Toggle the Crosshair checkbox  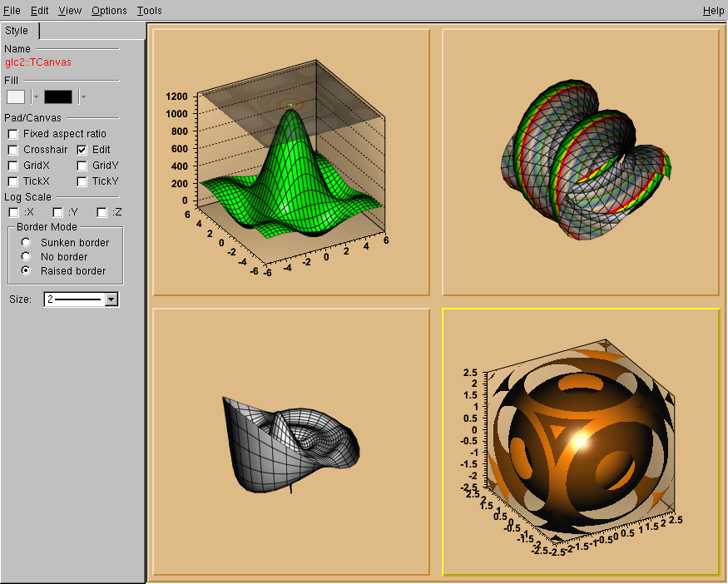[x=13, y=150]
